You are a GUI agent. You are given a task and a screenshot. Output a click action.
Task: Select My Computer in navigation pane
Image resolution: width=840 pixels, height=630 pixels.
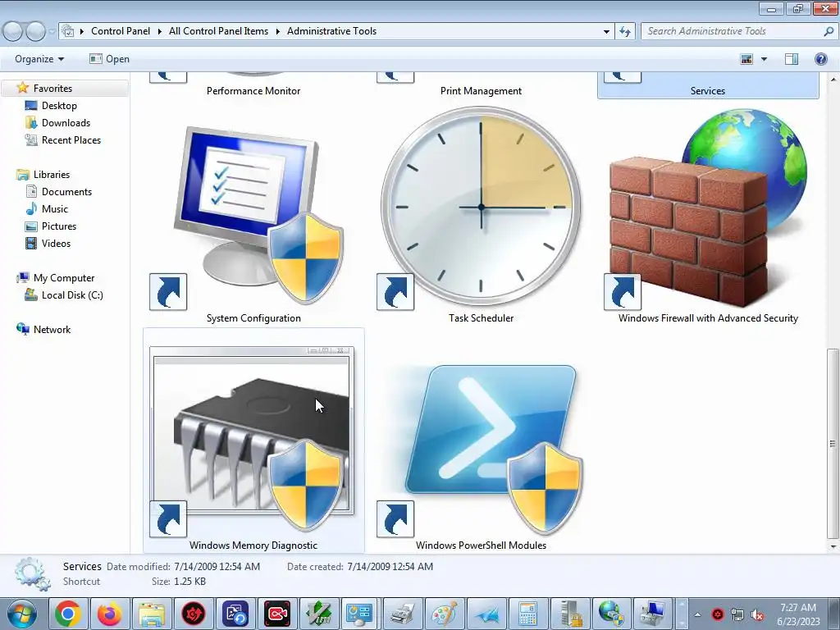coord(64,278)
